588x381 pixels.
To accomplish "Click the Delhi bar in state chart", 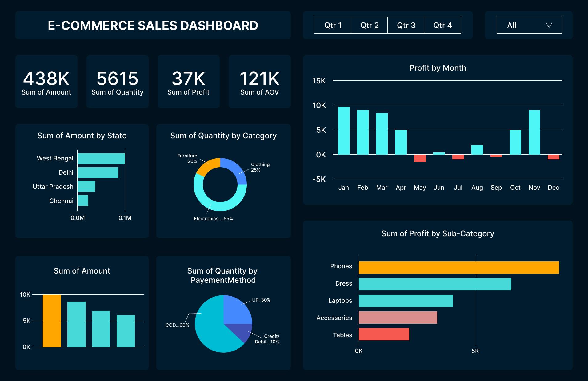I will (x=98, y=172).
